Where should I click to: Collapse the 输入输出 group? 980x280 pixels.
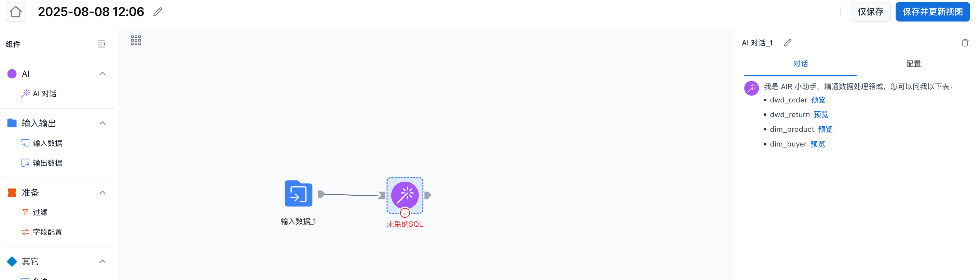(x=102, y=123)
